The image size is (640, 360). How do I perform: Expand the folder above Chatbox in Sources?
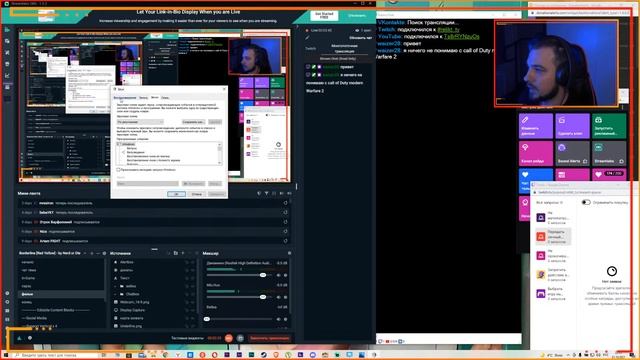point(116,286)
